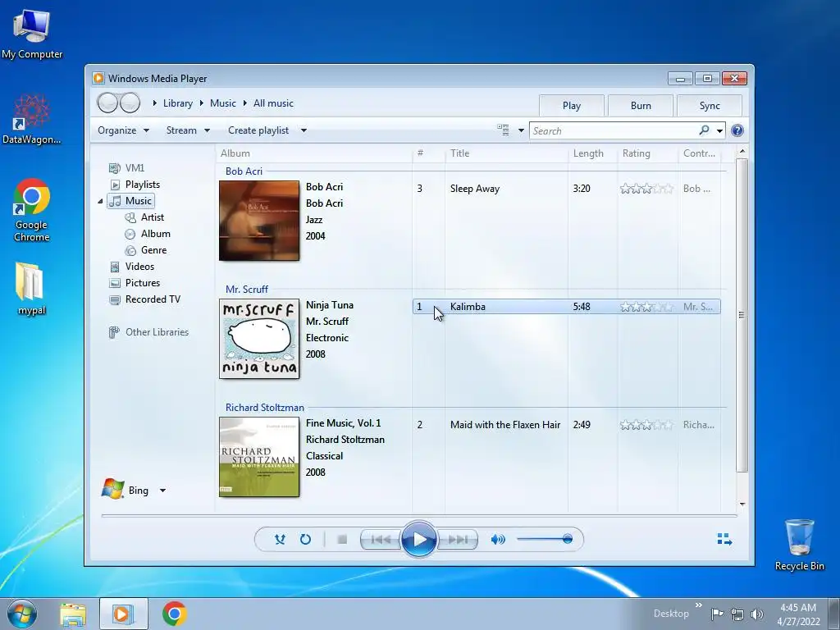Click the Forward navigation button
The height and width of the screenshot is (630, 840).
(x=130, y=103)
